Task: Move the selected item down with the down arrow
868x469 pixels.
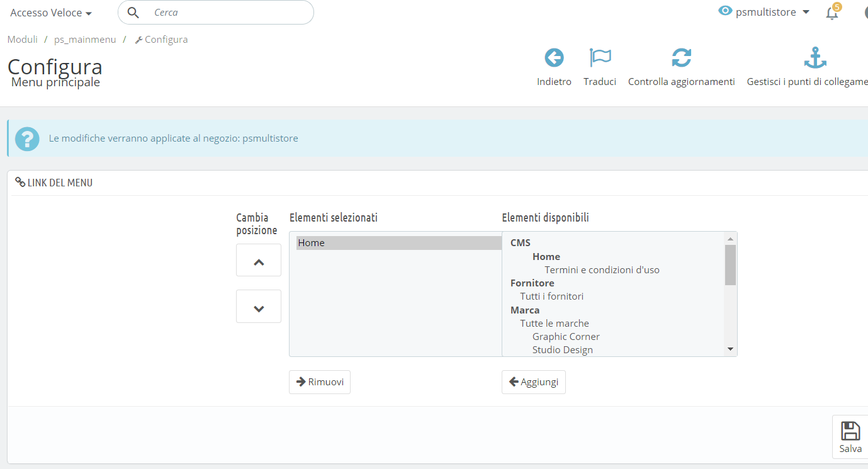Action: click(x=258, y=306)
